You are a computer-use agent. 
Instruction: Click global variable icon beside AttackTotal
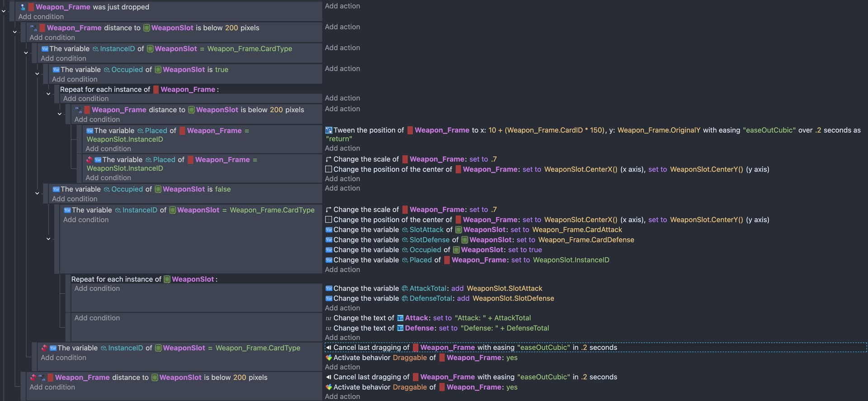[405, 289]
